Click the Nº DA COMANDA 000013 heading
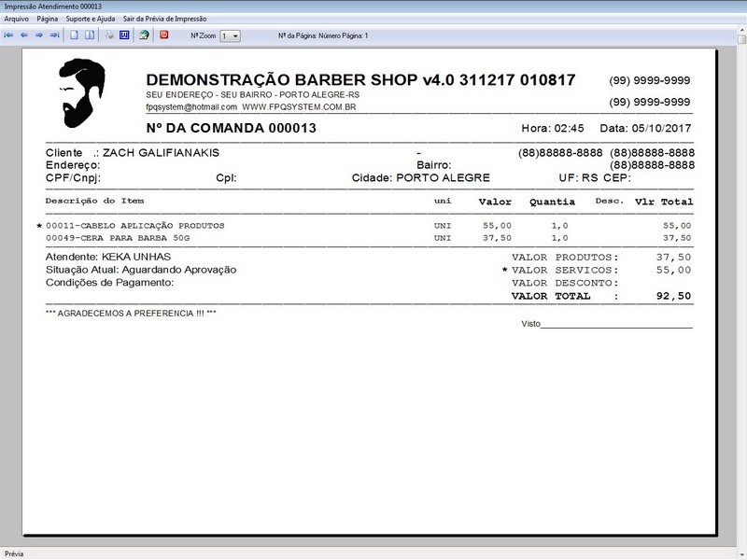Viewport: 747px width, 560px height. pos(231,128)
